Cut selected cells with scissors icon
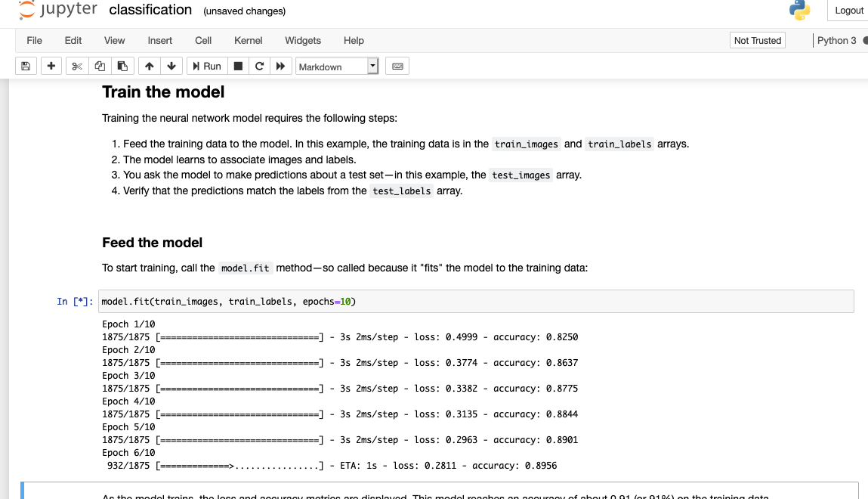 77,66
